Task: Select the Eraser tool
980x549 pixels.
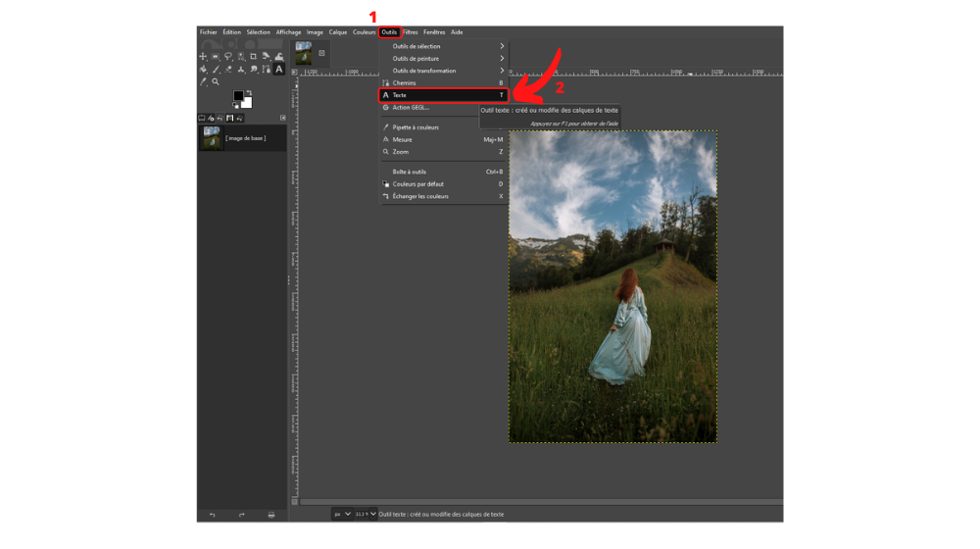Action: tap(228, 70)
